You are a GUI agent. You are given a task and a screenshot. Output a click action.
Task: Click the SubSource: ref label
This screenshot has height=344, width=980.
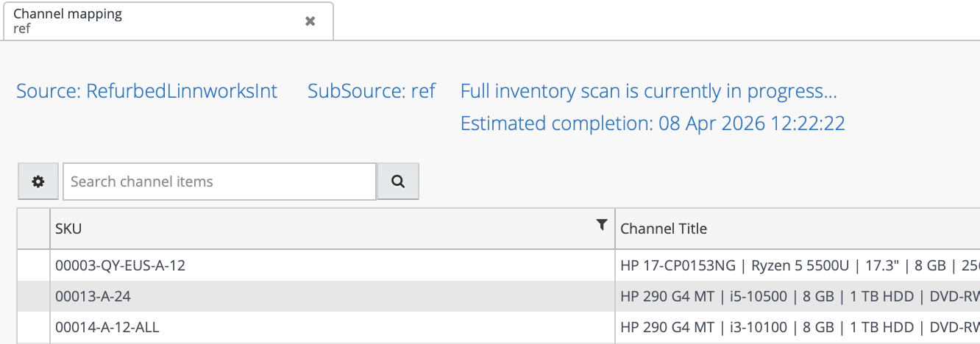click(372, 91)
